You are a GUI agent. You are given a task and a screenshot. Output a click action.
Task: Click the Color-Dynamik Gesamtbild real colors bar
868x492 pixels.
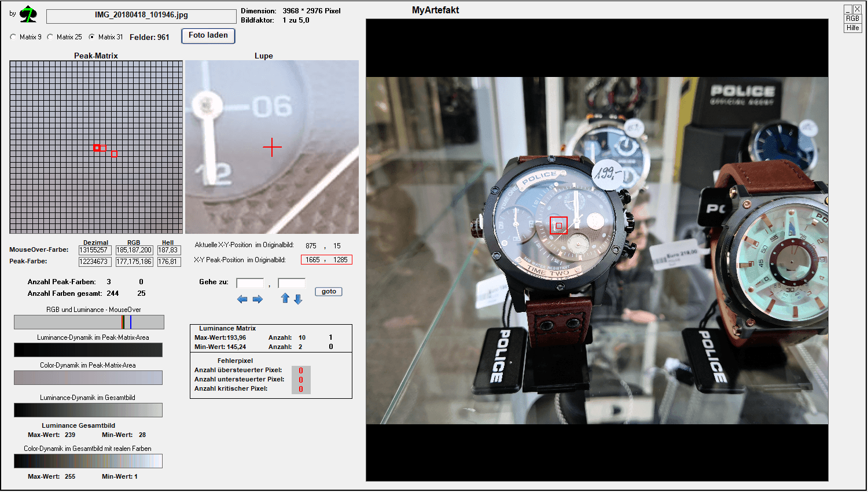(88, 461)
